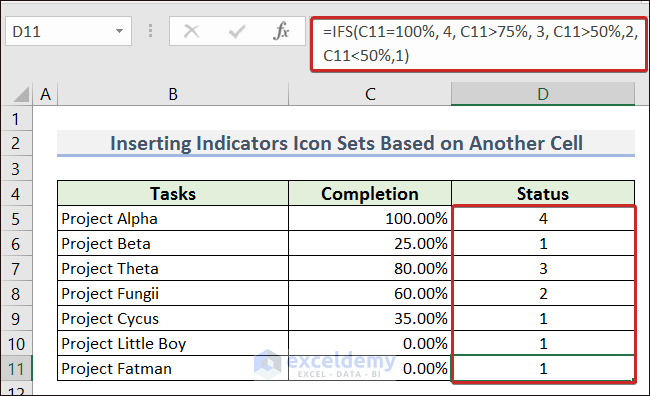Viewport: 650px width, 396px height.
Task: Click the Completion header cell
Action: pos(370,194)
